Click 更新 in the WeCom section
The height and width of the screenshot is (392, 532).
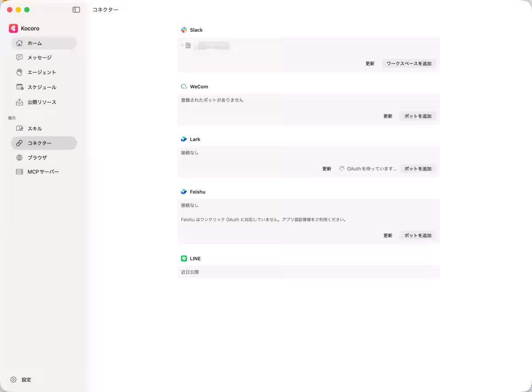pos(388,116)
